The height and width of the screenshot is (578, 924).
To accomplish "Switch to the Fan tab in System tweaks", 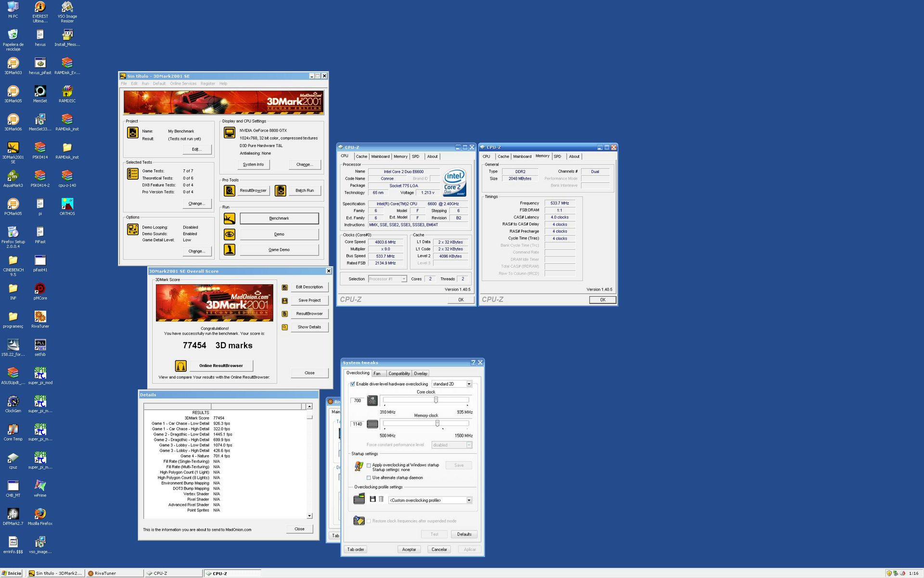I will pos(377,374).
